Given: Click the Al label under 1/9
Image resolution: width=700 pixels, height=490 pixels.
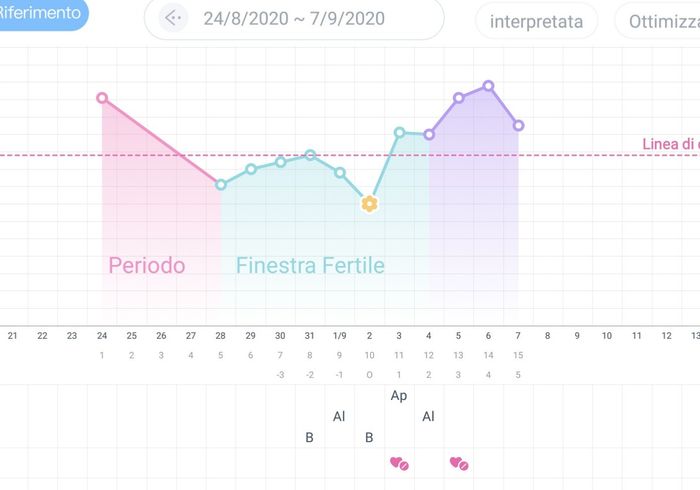Looking at the screenshot, I should [x=339, y=416].
